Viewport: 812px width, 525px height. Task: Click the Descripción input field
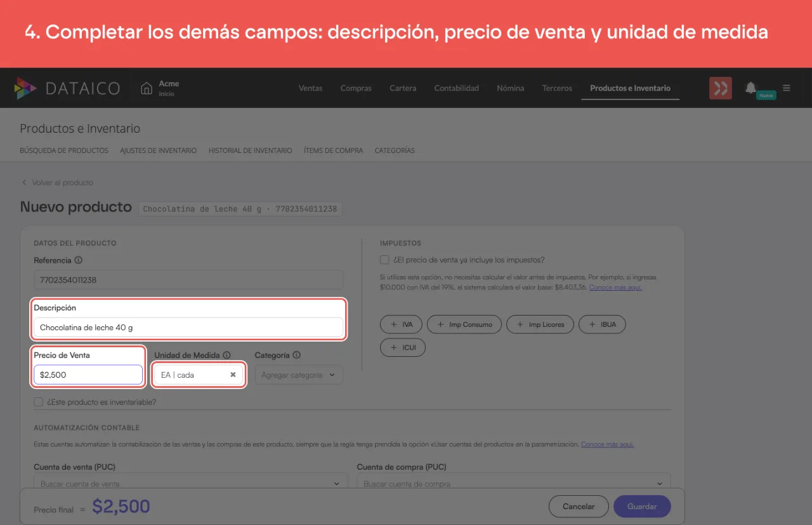pyautogui.click(x=188, y=328)
